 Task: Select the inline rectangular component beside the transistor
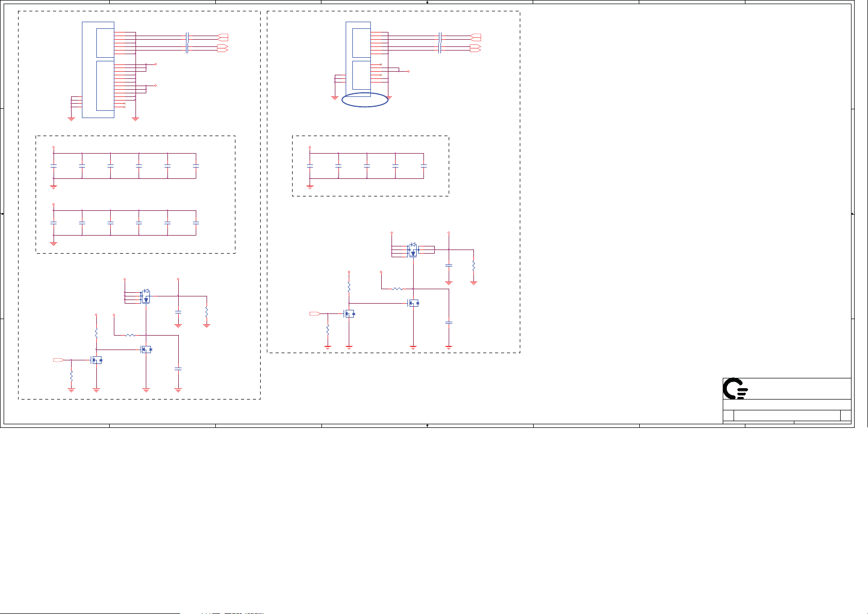click(427, 250)
